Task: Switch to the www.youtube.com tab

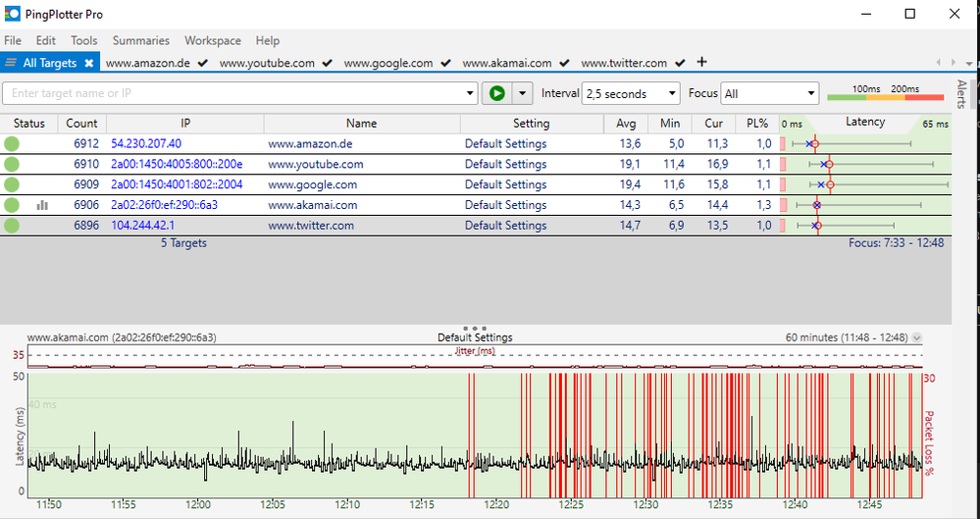Action: (x=276, y=63)
